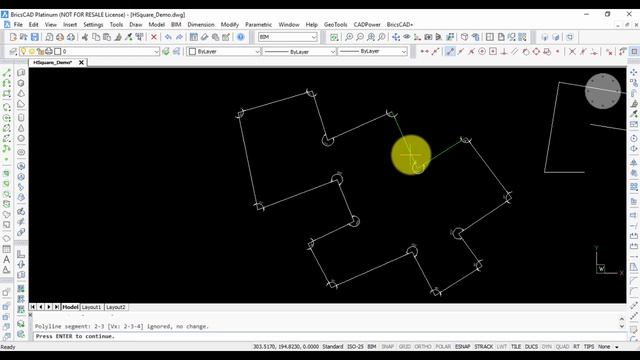The height and width of the screenshot is (360, 640).
Task: Toggle STRACK in status bar
Action: pyautogui.click(x=484, y=347)
